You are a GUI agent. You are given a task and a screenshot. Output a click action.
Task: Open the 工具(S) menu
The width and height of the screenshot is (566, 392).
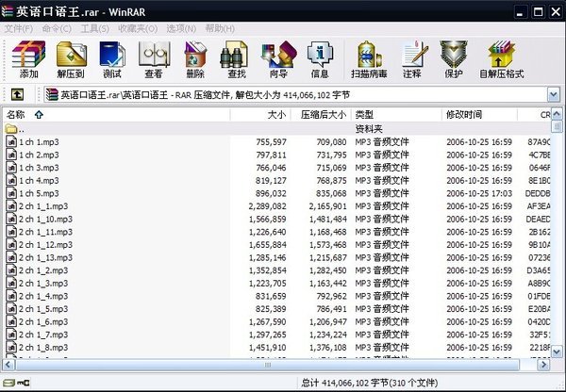pyautogui.click(x=95, y=29)
